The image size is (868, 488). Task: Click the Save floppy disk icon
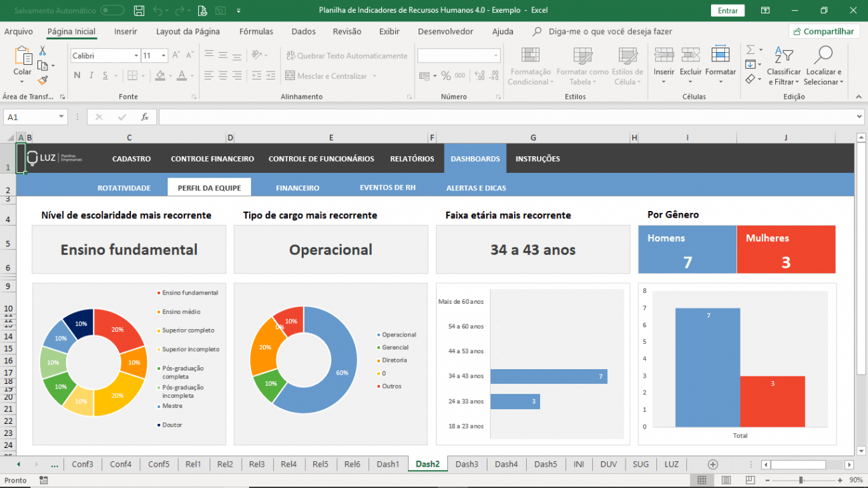coord(139,11)
